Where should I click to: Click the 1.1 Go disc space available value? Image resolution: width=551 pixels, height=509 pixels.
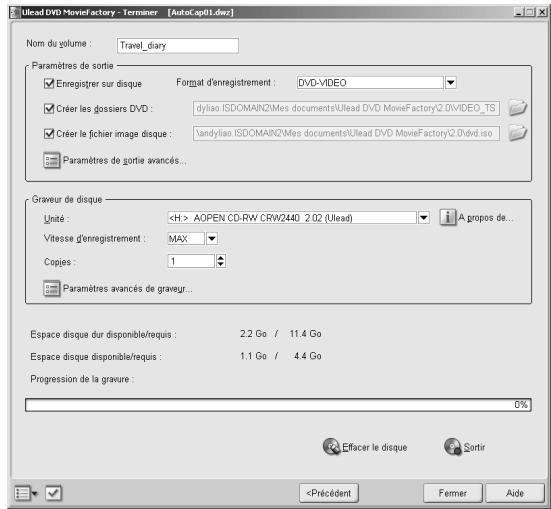tap(253, 356)
